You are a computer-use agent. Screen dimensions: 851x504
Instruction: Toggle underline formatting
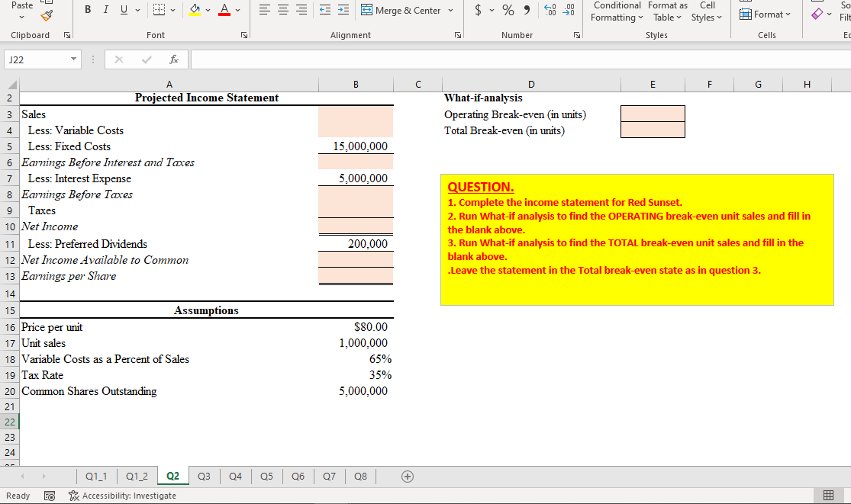(122, 9)
